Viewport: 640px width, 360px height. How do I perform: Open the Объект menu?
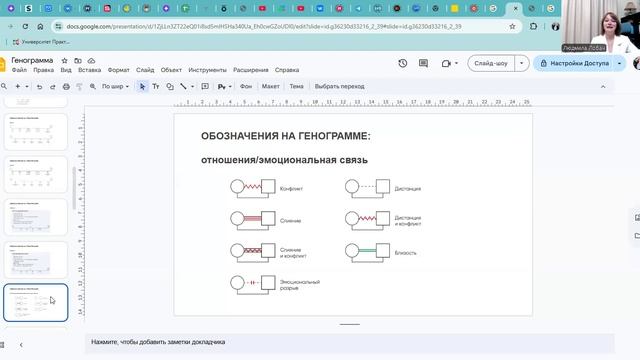coord(171,70)
